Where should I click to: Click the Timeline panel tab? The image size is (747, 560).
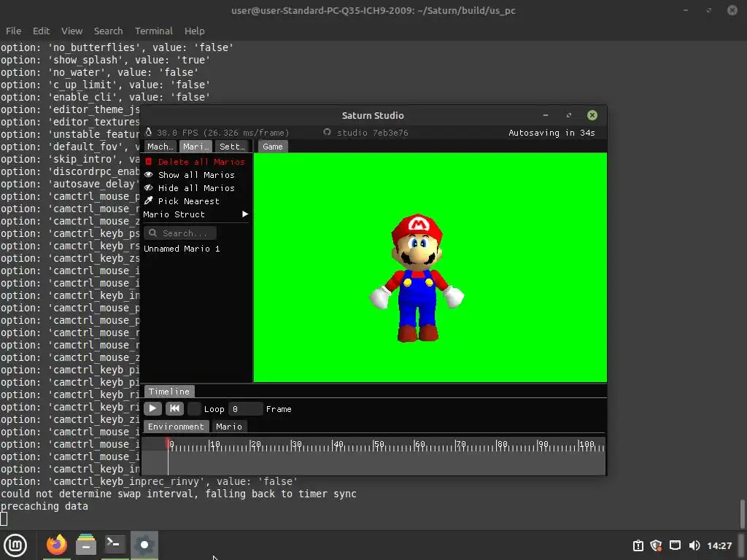169,392
